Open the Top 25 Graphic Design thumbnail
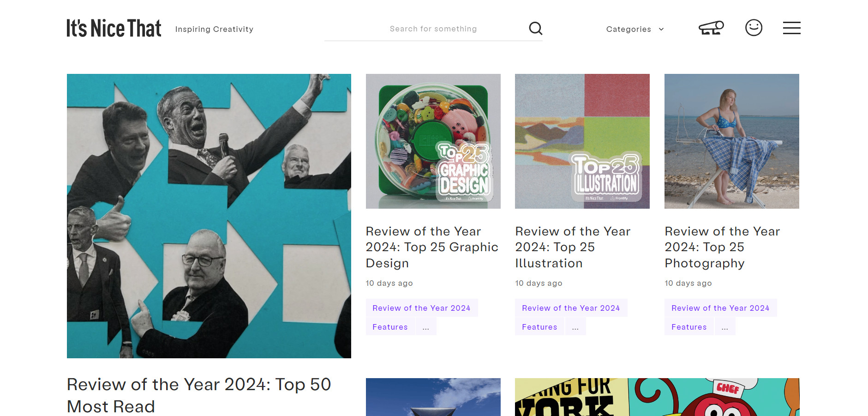This screenshot has width=868, height=416. tap(433, 141)
